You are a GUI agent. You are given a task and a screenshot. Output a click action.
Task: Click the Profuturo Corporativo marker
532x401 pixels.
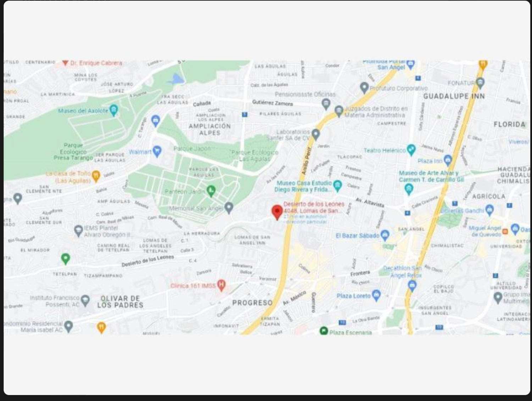364,87
